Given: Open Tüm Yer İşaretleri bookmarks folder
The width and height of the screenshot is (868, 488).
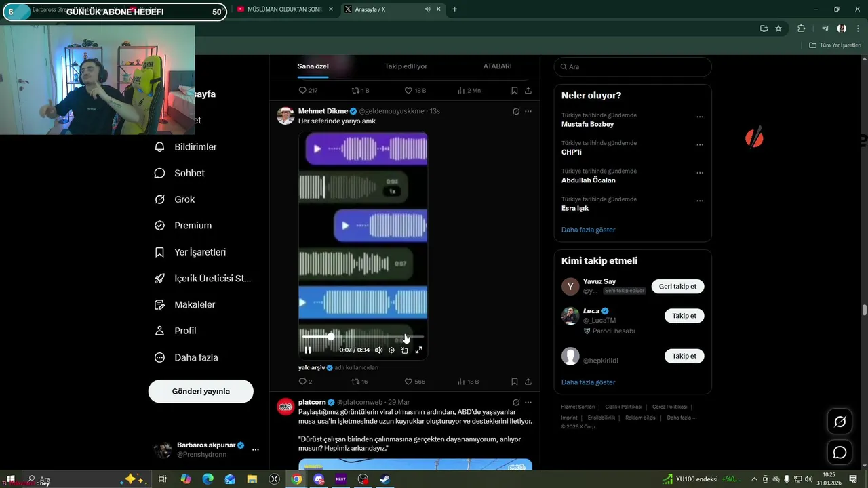Looking at the screenshot, I should click(x=835, y=45).
